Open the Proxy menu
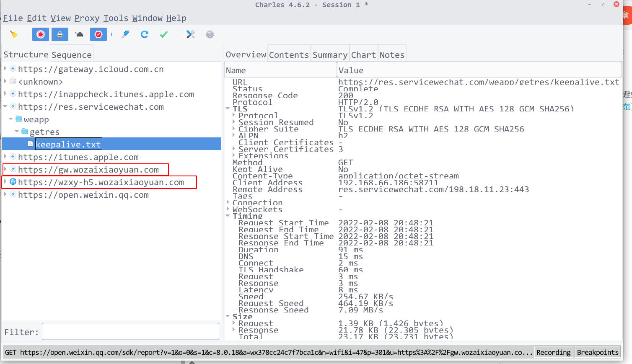632x364 pixels. click(x=87, y=18)
